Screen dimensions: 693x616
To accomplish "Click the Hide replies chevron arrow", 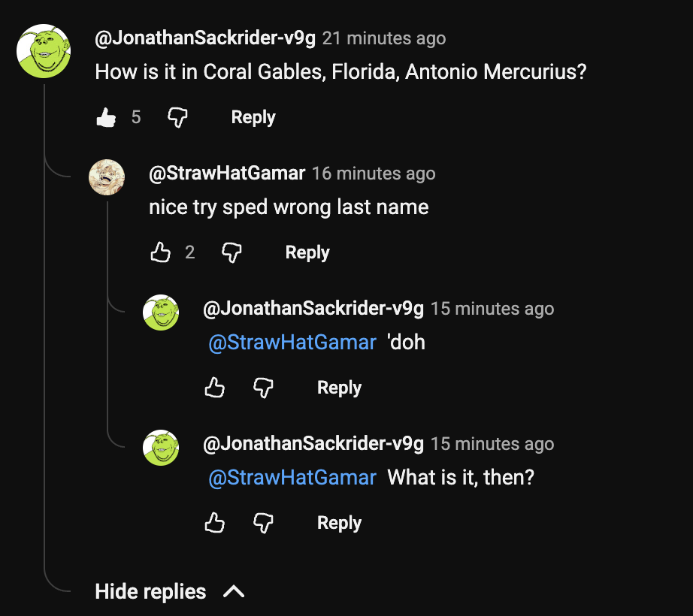I will (234, 592).
